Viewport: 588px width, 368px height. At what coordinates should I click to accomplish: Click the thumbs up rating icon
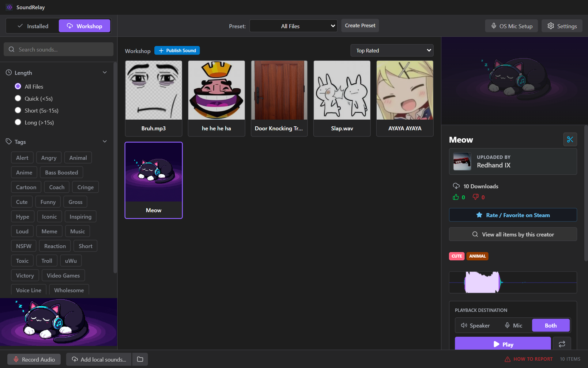click(456, 197)
